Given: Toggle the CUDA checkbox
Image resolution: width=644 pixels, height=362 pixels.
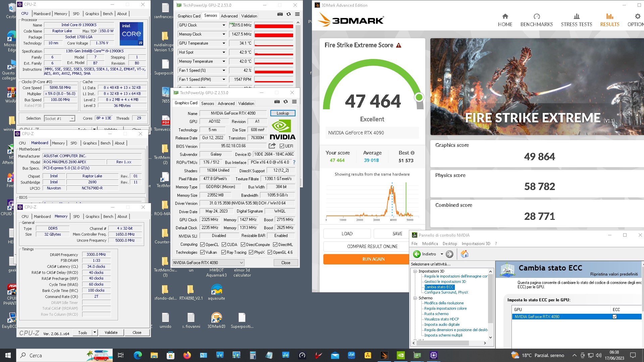Looking at the screenshot, I should click(224, 245).
